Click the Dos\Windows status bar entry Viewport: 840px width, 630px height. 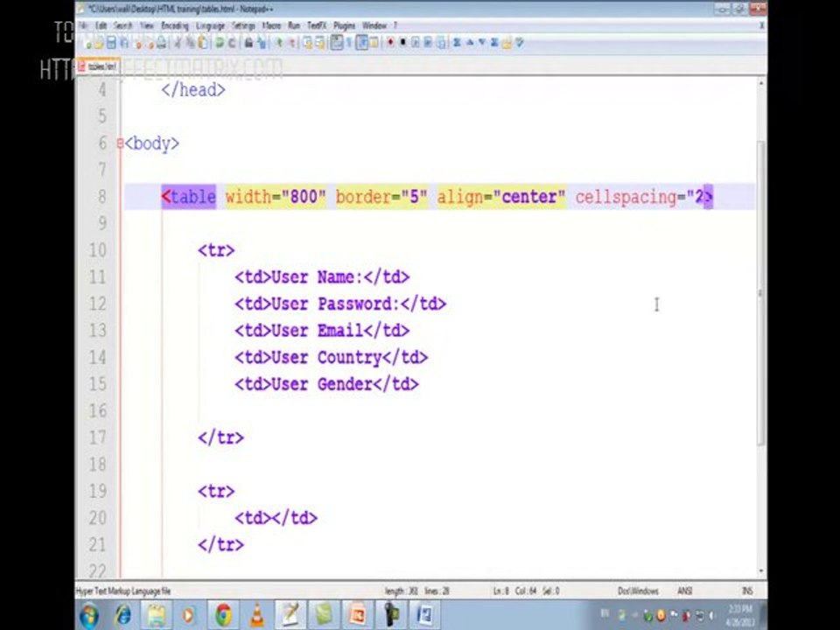pyautogui.click(x=638, y=591)
